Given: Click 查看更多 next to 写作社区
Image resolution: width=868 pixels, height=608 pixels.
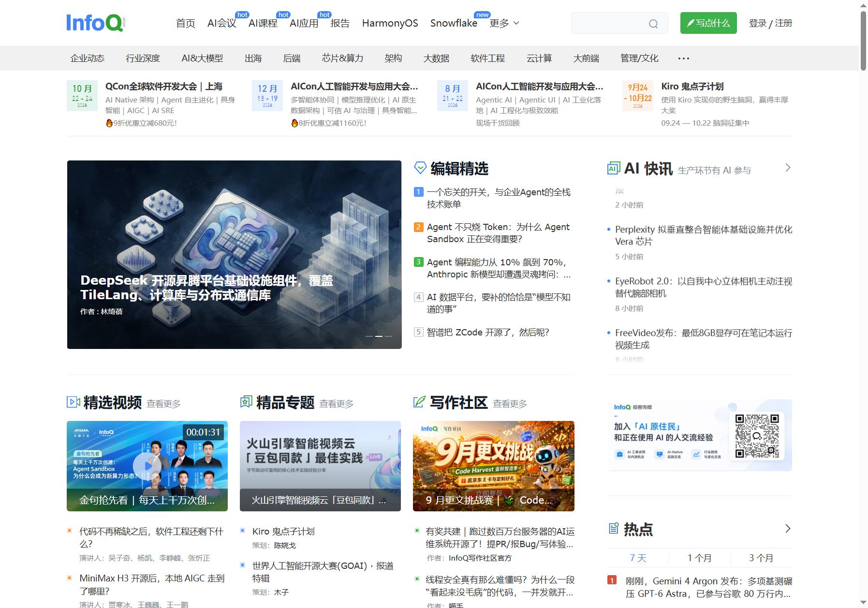Looking at the screenshot, I should (x=510, y=404).
